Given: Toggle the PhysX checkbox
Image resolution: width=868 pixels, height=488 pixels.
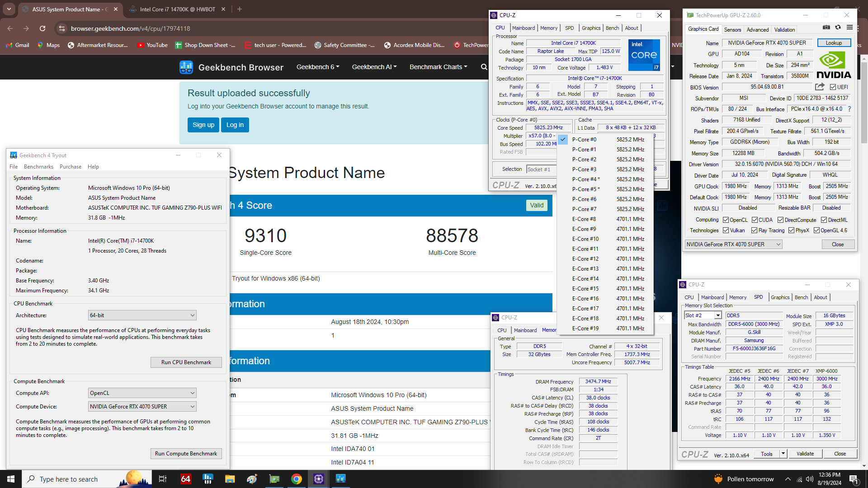Looking at the screenshot, I should pos(791,230).
